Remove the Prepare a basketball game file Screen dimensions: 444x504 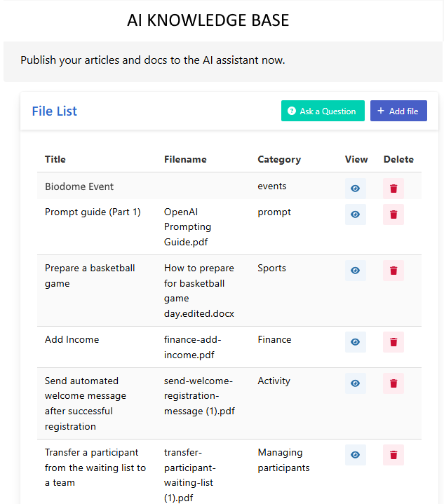(x=393, y=271)
